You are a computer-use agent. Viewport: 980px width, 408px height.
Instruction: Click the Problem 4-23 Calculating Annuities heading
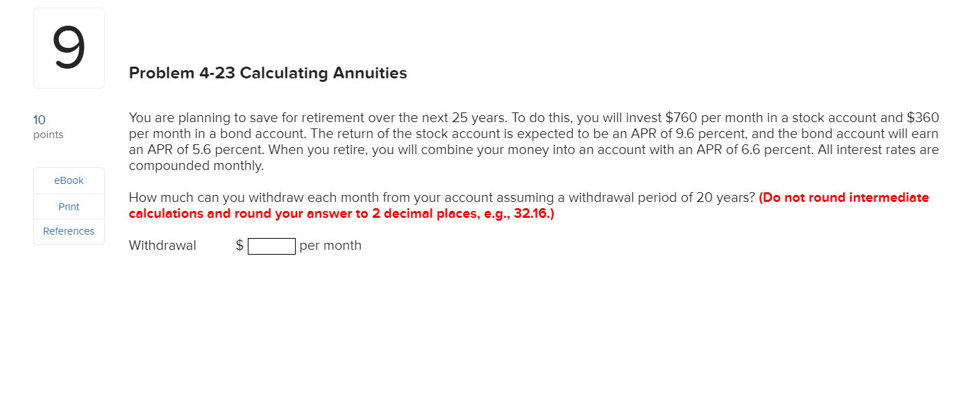tap(267, 73)
